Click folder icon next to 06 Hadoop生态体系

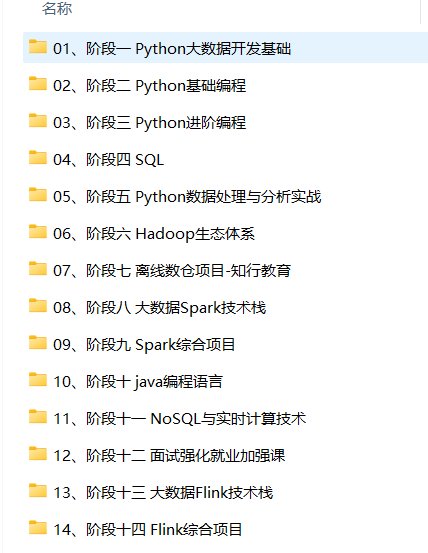[x=37, y=232]
